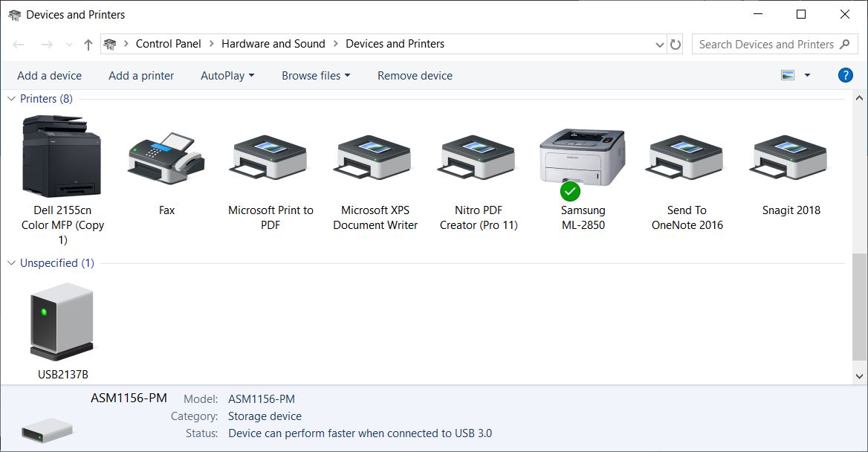Click the ASM1156-PM drive icon in details pane
This screenshot has height=452, width=868.
pos(47,430)
